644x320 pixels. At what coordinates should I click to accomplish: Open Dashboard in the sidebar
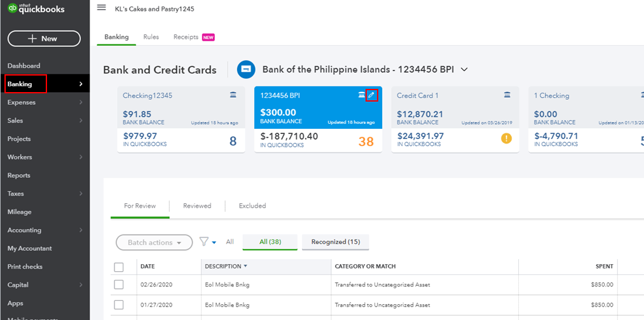pos(24,65)
